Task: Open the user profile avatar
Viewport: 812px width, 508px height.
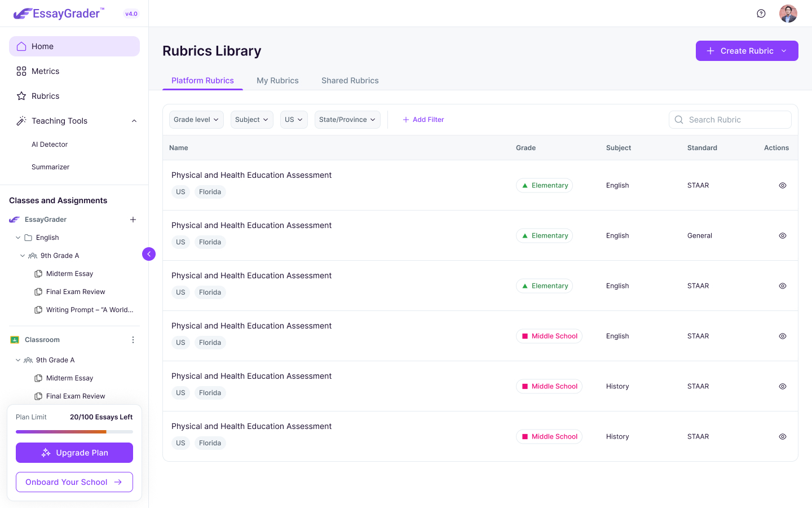Action: tap(788, 14)
